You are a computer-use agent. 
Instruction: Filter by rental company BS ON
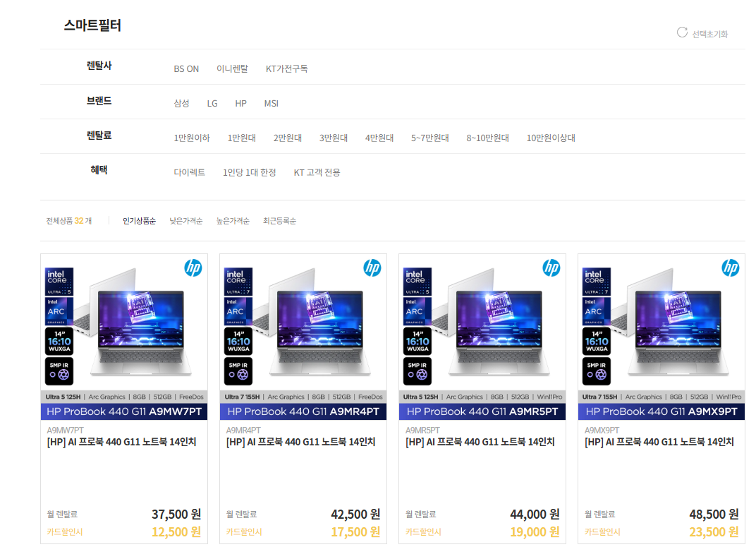pos(186,69)
